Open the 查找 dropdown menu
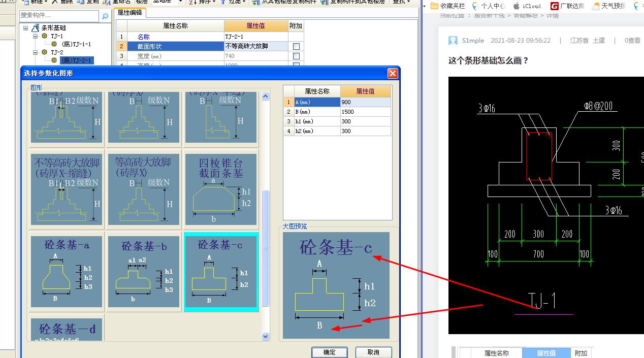Screen dimensions: 644x358 click(401, 2)
